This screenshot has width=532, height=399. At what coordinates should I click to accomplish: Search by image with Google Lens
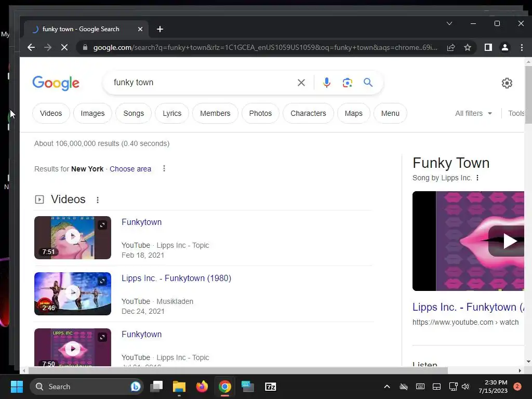(x=348, y=83)
